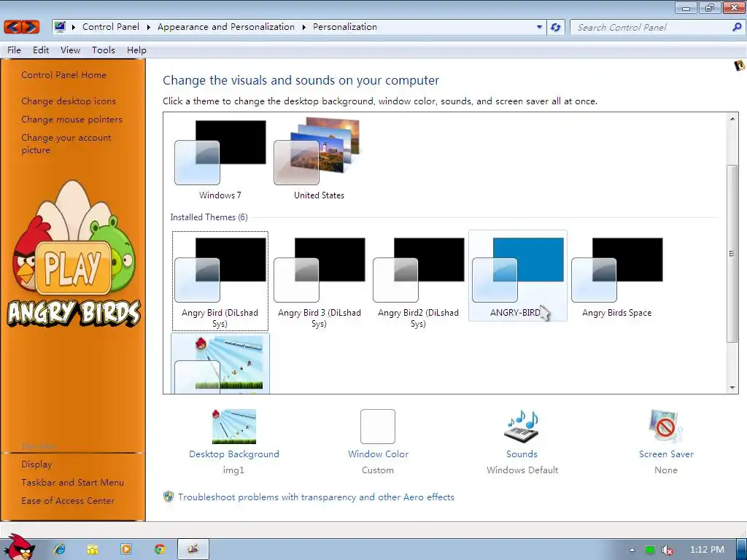Click the Sounds text link

click(x=522, y=454)
